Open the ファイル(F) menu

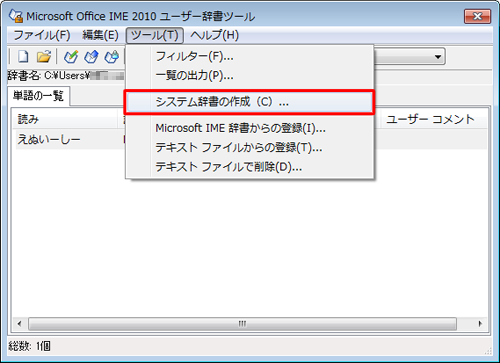(42, 35)
